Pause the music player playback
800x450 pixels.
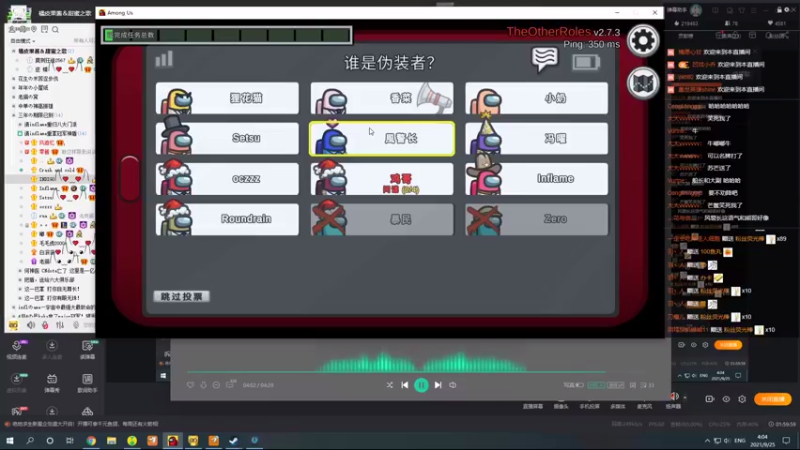421,385
